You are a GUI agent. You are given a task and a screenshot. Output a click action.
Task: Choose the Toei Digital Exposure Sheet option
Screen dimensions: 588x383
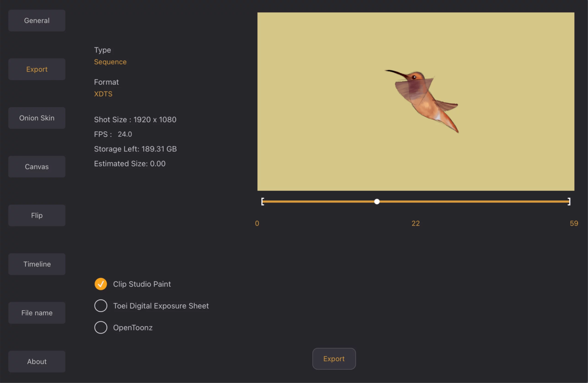point(101,306)
